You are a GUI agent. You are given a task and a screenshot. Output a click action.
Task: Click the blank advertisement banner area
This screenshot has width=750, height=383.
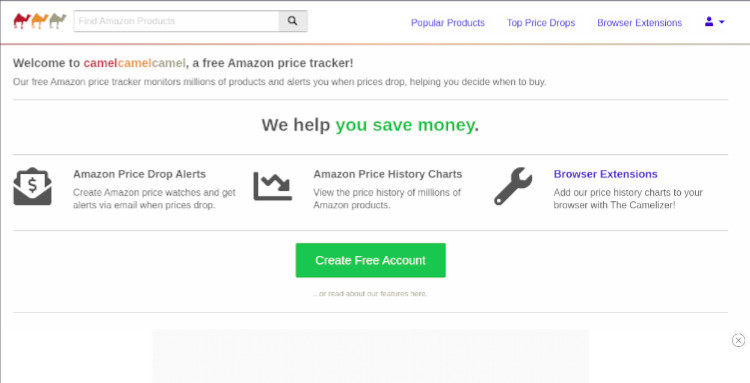370,356
